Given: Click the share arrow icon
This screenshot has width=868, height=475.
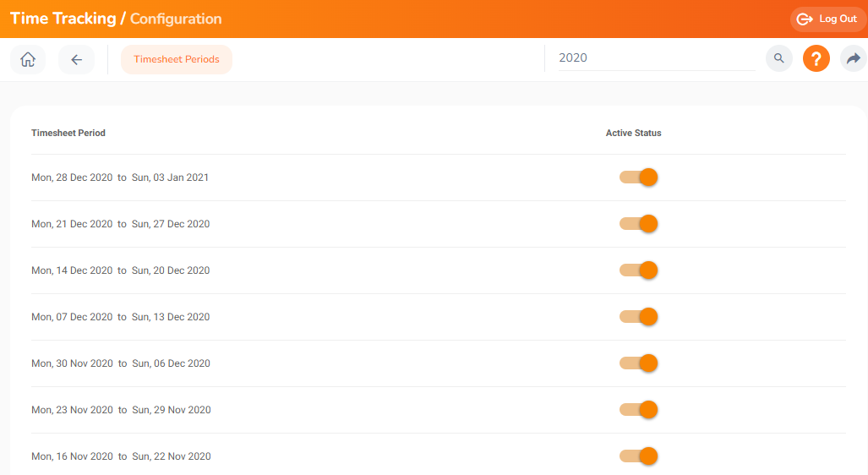Looking at the screenshot, I should [853, 58].
